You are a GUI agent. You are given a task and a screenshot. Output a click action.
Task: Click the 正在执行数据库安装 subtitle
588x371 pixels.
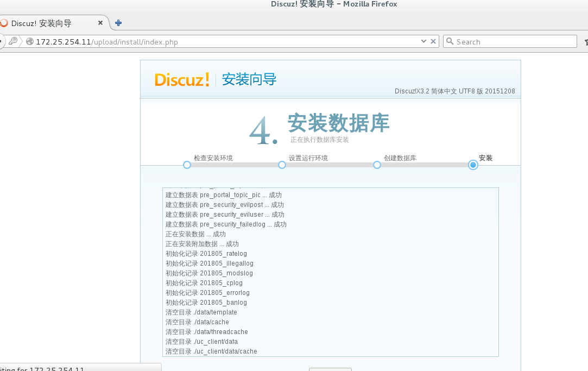coord(319,140)
